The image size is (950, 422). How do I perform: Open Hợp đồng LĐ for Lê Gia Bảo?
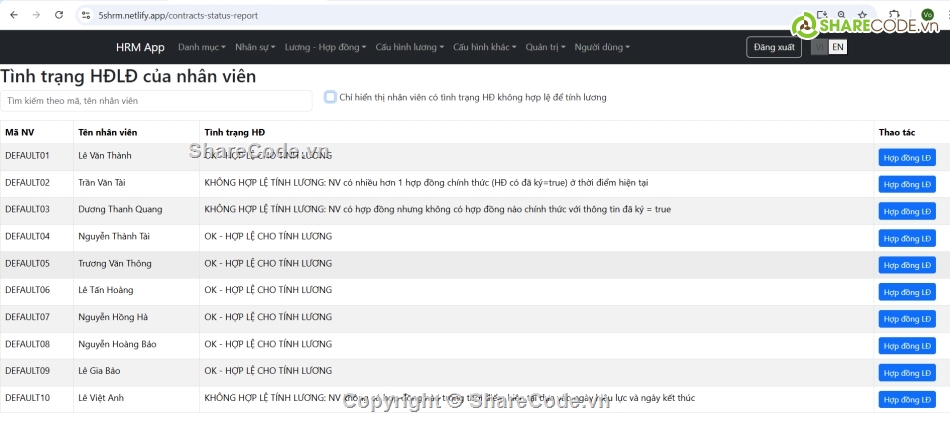(x=907, y=372)
